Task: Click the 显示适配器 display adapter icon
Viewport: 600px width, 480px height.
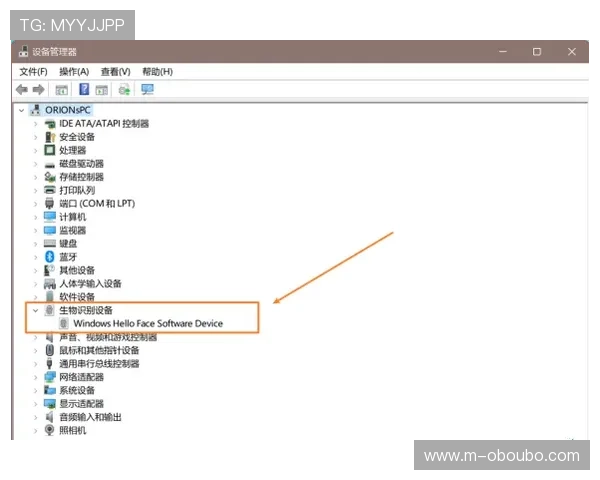Action: click(x=50, y=404)
